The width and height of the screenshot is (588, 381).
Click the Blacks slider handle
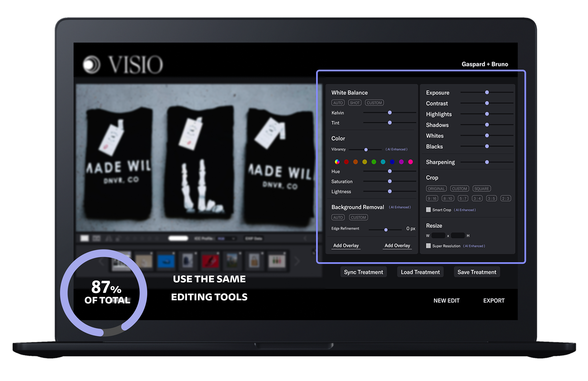(x=487, y=146)
